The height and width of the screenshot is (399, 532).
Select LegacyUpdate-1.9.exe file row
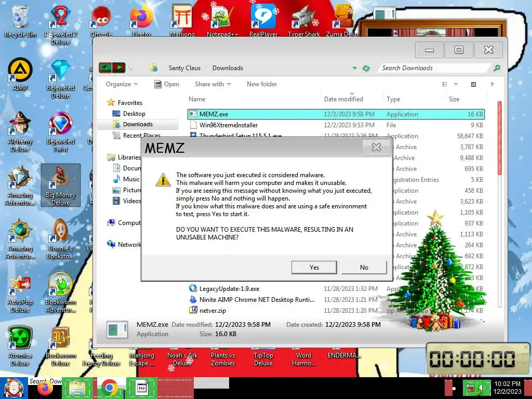(x=336, y=289)
